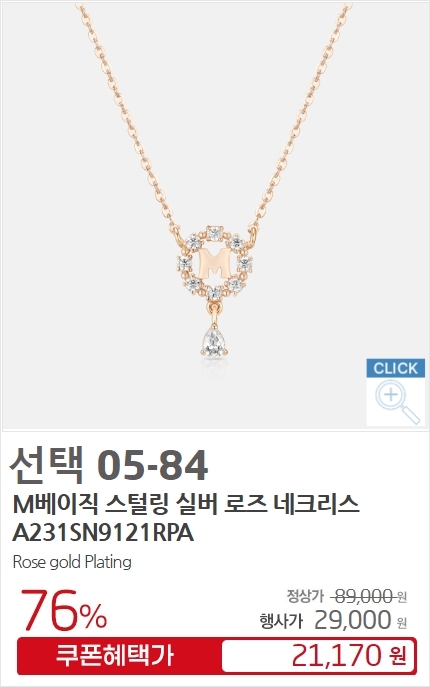Select the 선택 05-84 option heading

[x=109, y=465]
